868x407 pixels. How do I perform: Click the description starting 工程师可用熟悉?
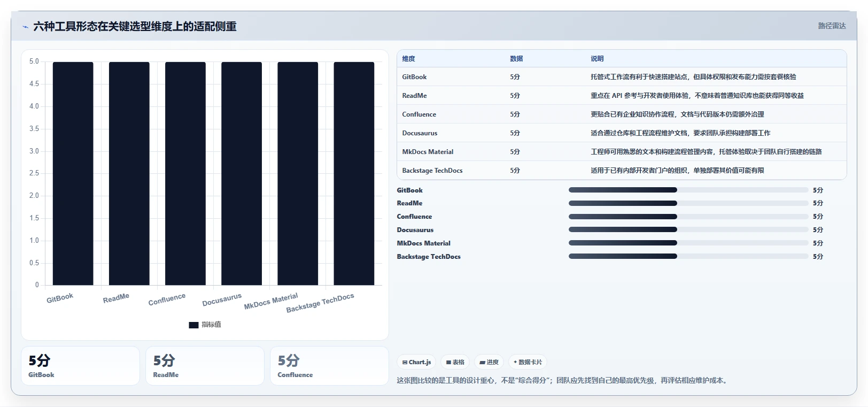pos(706,152)
